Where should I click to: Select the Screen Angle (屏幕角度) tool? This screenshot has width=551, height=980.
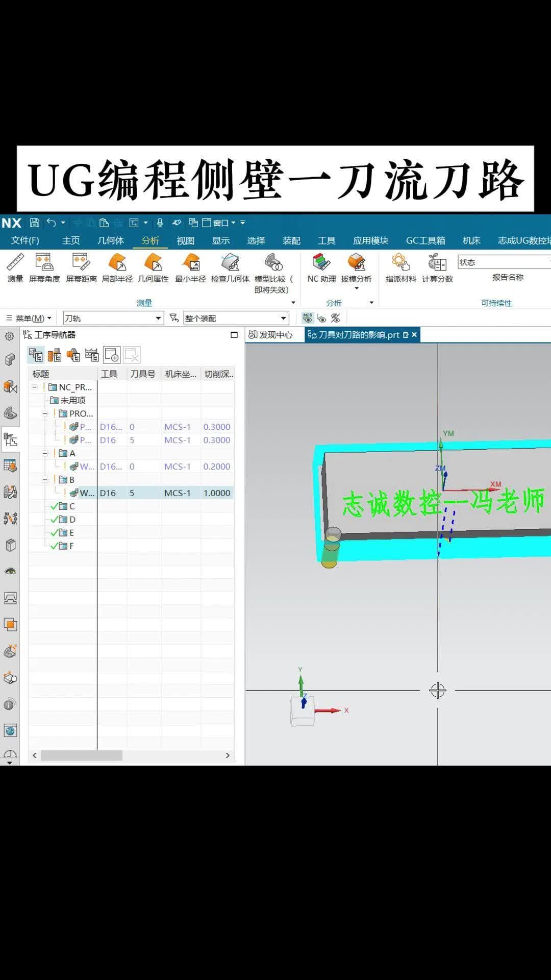click(44, 268)
